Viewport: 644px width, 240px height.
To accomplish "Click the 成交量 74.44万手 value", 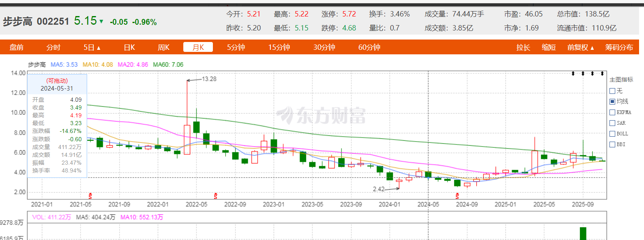I will [x=468, y=14].
